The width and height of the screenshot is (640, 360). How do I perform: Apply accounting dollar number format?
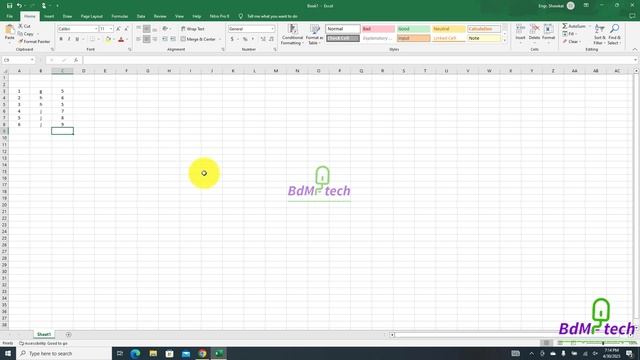point(232,39)
